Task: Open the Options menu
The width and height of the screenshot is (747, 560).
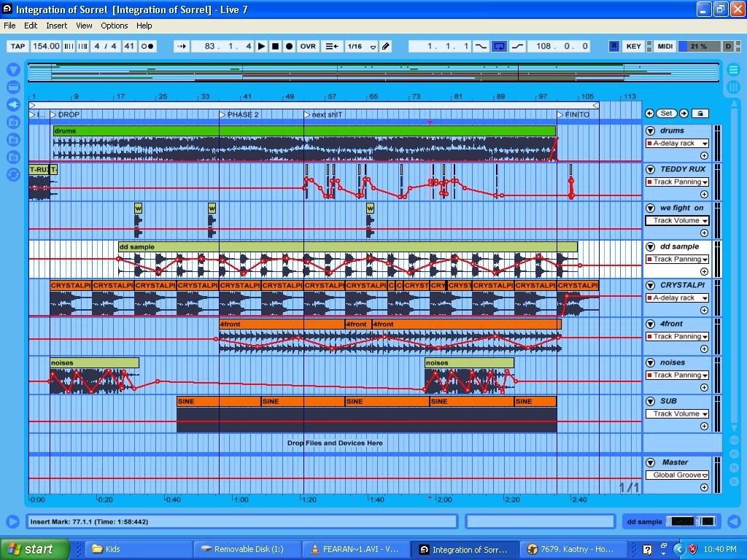Action: point(114,26)
